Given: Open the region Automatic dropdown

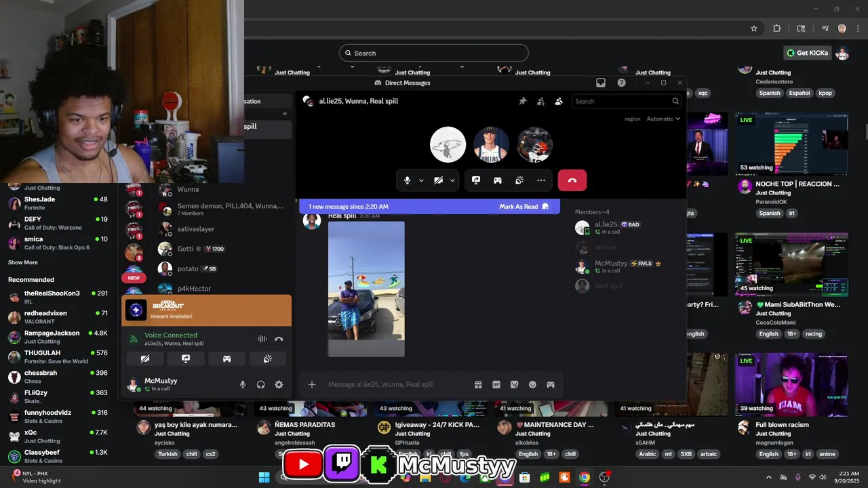Looking at the screenshot, I should (x=663, y=119).
